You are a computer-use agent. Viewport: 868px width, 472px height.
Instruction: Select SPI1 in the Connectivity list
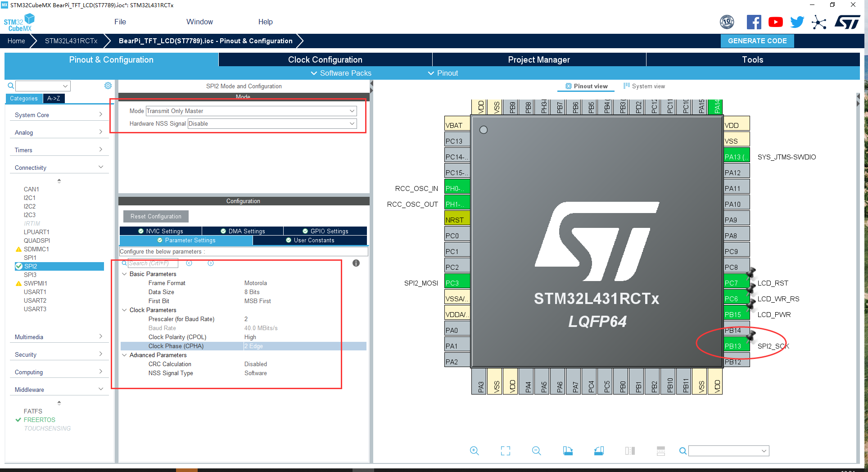point(30,258)
